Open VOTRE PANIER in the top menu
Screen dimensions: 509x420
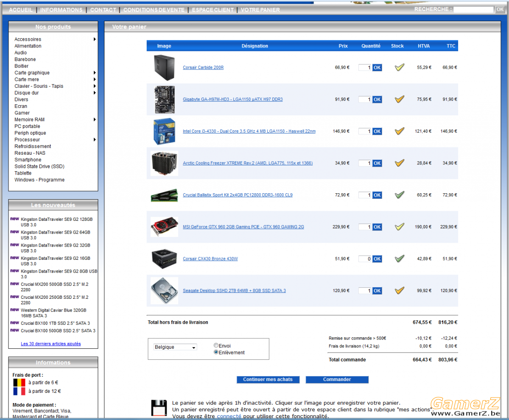coord(260,10)
